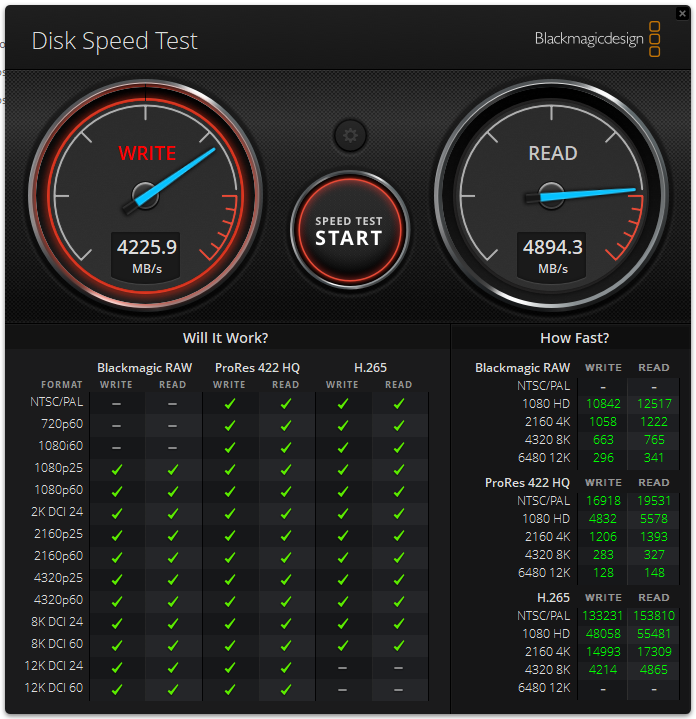696x719 pixels.
Task: Click 1080p25 Blackmagic RAW write checkmark
Action: click(x=117, y=470)
